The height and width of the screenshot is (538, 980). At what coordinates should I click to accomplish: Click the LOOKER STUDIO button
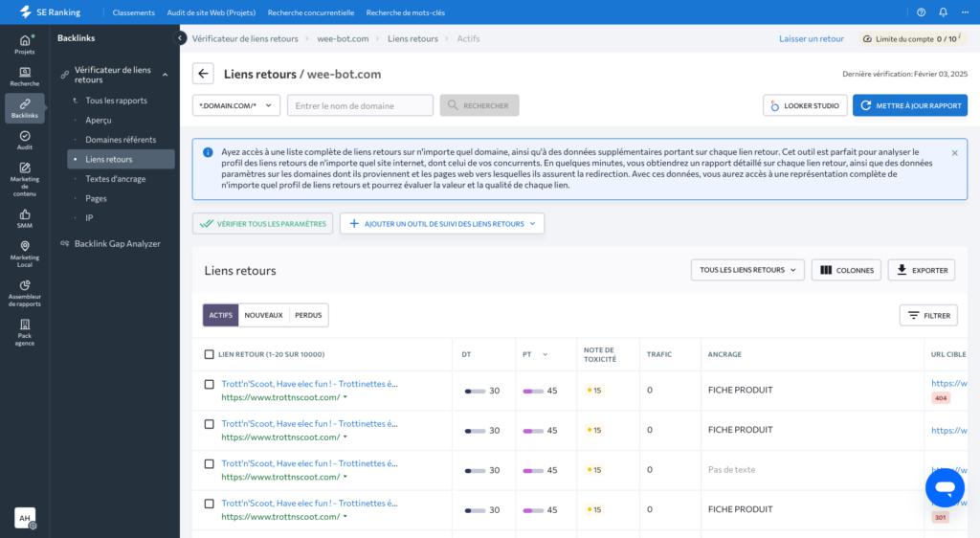tap(805, 105)
